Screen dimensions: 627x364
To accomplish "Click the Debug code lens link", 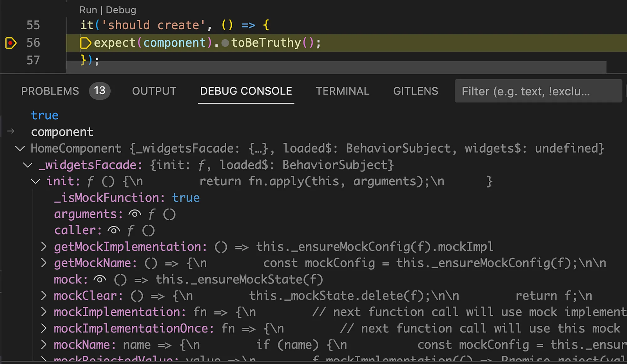I will pos(121,10).
